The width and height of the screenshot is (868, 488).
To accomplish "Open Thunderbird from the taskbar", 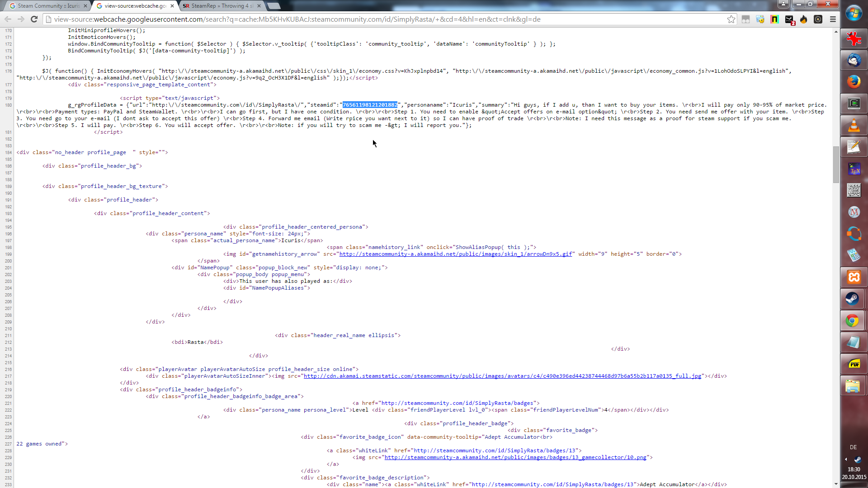I will pos(854,60).
